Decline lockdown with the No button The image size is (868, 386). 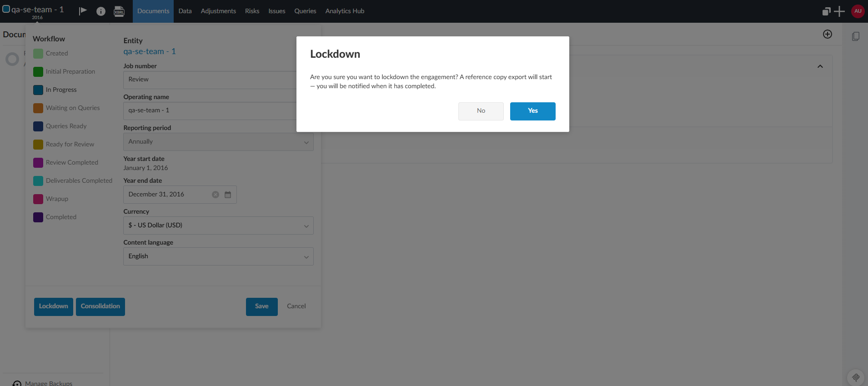tap(481, 111)
